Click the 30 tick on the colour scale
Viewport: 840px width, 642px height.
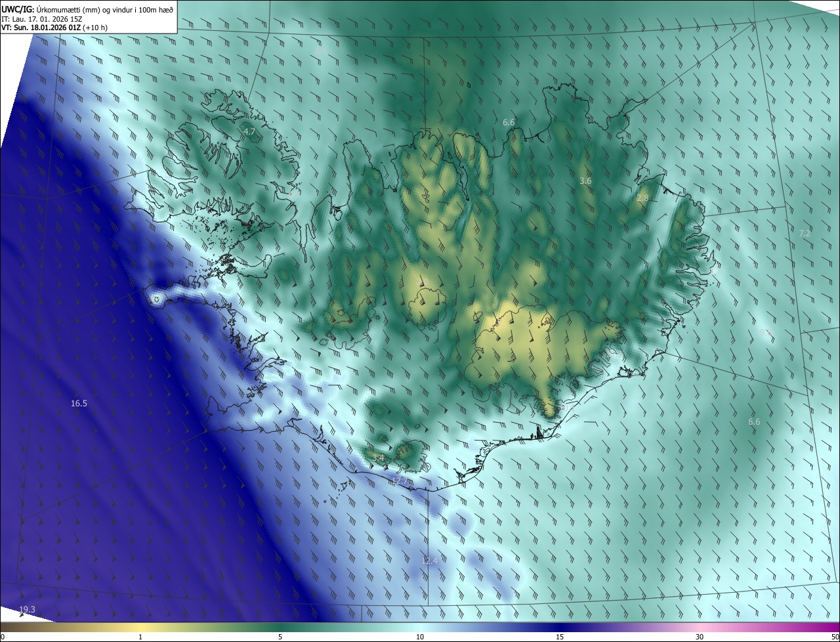tap(700, 637)
